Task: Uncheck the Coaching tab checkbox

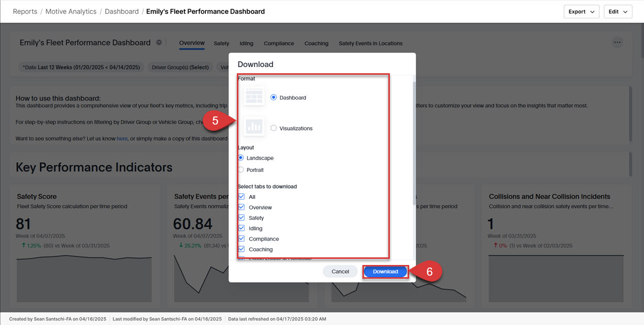Action: pos(241,249)
